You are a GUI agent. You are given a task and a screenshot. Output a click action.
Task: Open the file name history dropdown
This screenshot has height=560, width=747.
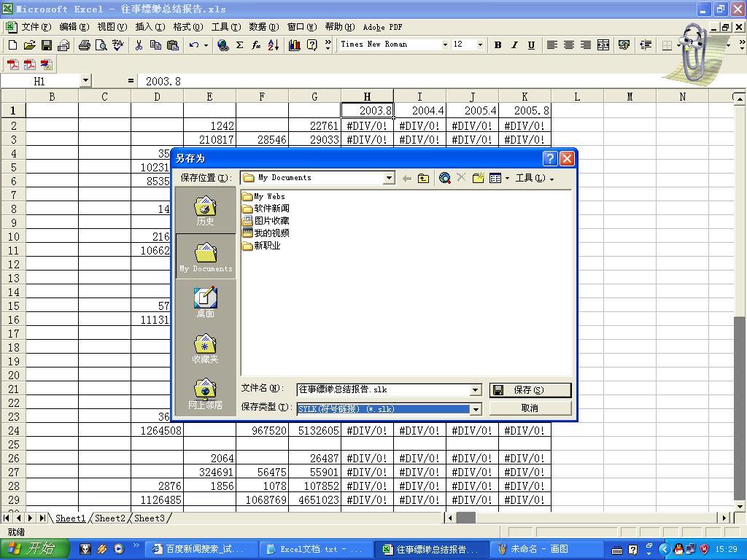coord(475,390)
